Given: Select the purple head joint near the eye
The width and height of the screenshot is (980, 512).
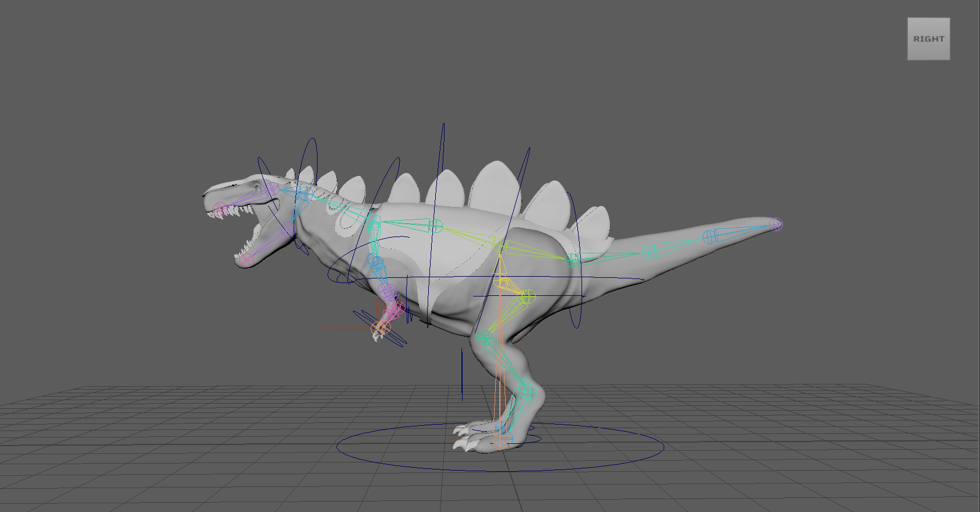Looking at the screenshot, I should [272, 189].
